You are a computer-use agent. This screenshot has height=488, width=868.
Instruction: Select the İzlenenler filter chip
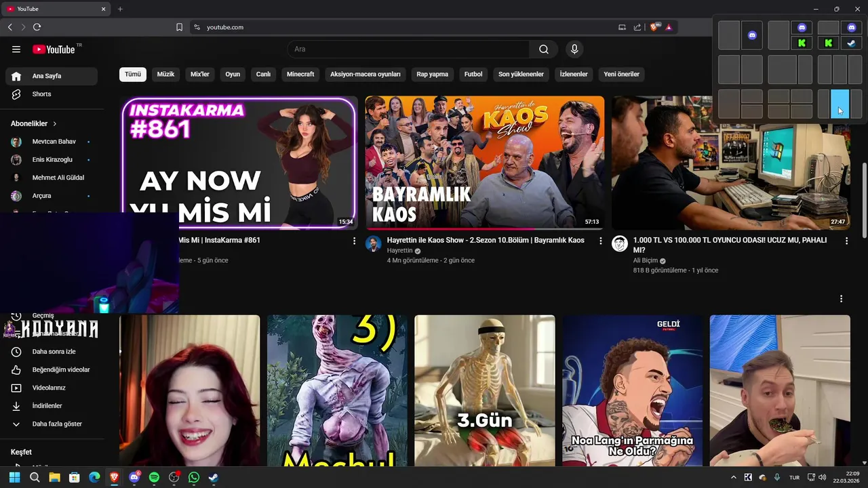coord(574,74)
